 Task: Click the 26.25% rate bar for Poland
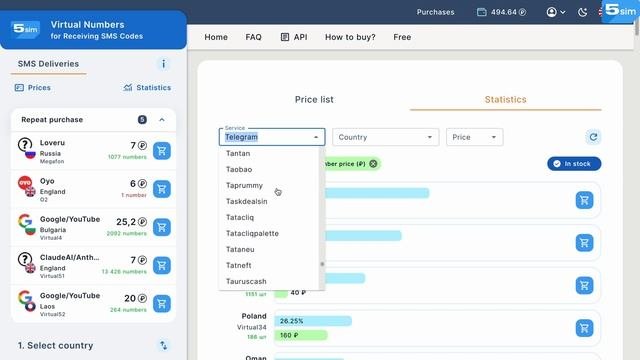point(313,321)
